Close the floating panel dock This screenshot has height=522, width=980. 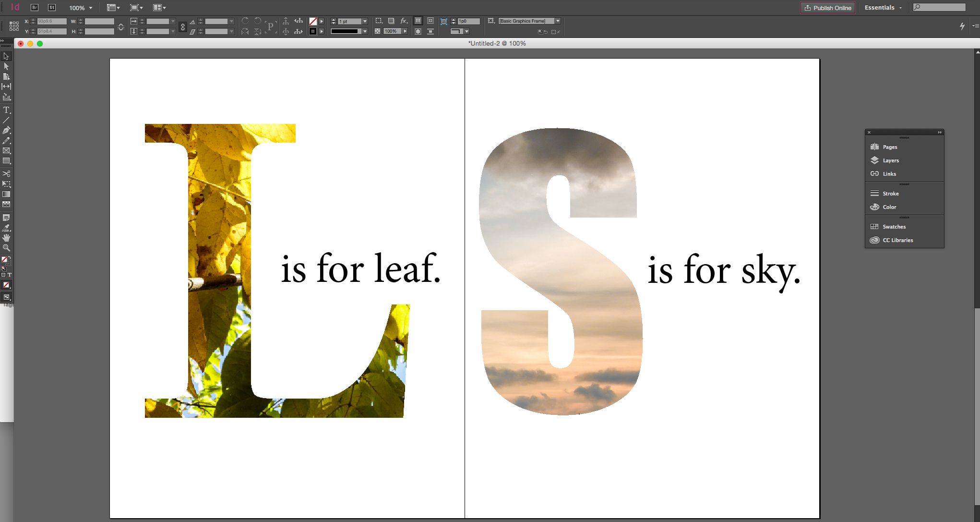[x=869, y=132]
